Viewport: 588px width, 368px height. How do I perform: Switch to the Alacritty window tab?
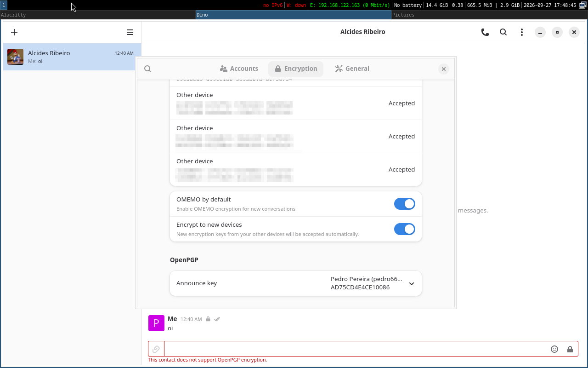(x=98, y=15)
